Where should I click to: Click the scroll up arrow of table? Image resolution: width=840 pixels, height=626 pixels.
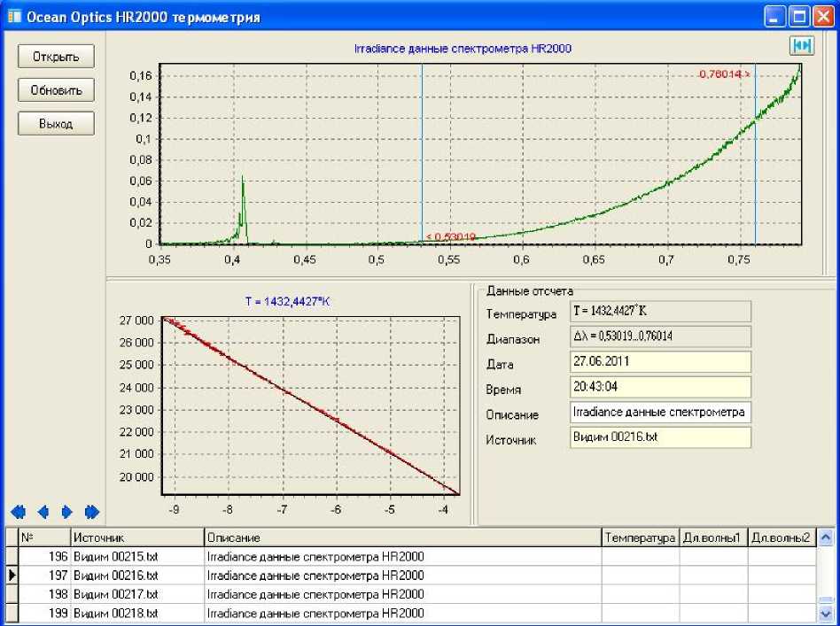tap(826, 537)
